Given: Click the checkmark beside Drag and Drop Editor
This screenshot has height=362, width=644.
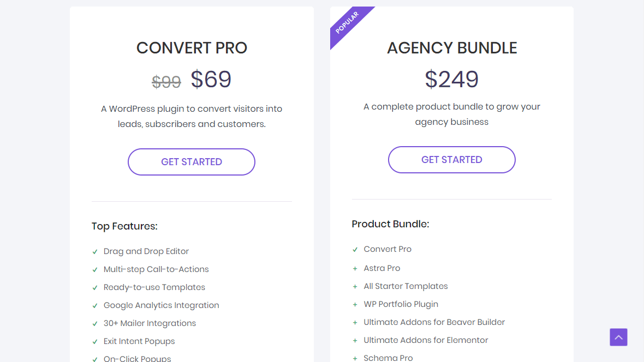Looking at the screenshot, I should point(95,251).
